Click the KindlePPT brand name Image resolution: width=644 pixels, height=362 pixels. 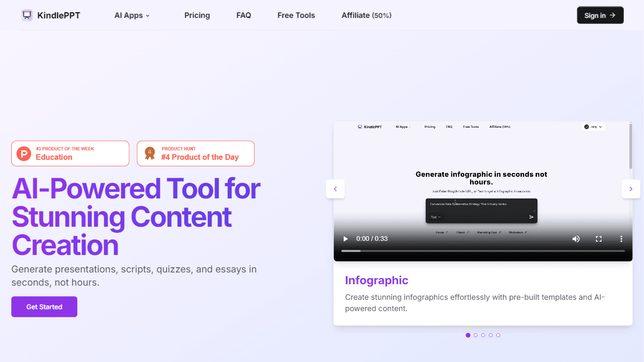(58, 16)
